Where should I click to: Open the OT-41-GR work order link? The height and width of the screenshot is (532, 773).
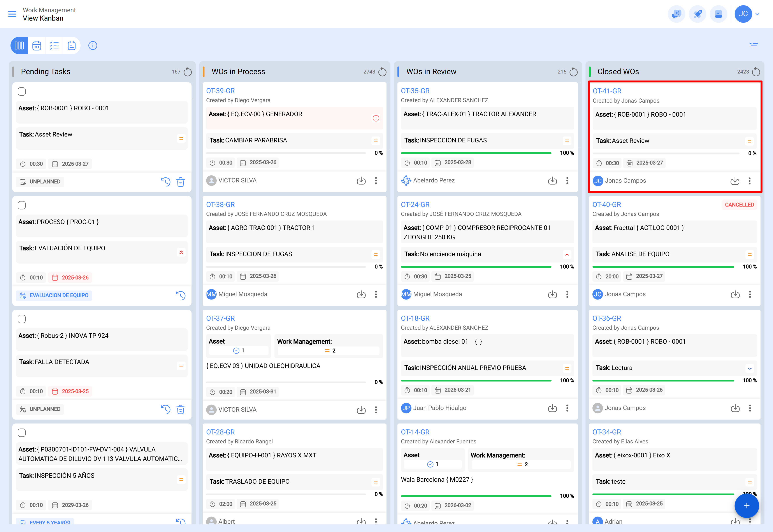(607, 91)
